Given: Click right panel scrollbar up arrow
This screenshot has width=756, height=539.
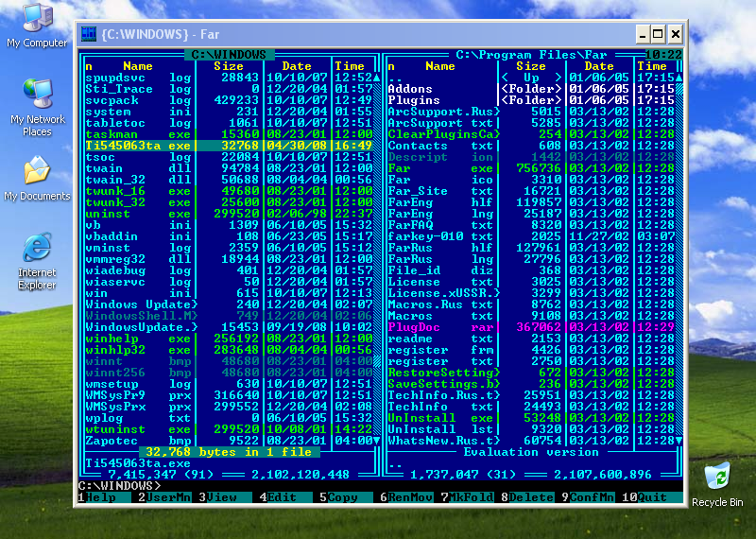Looking at the screenshot, I should [679, 78].
